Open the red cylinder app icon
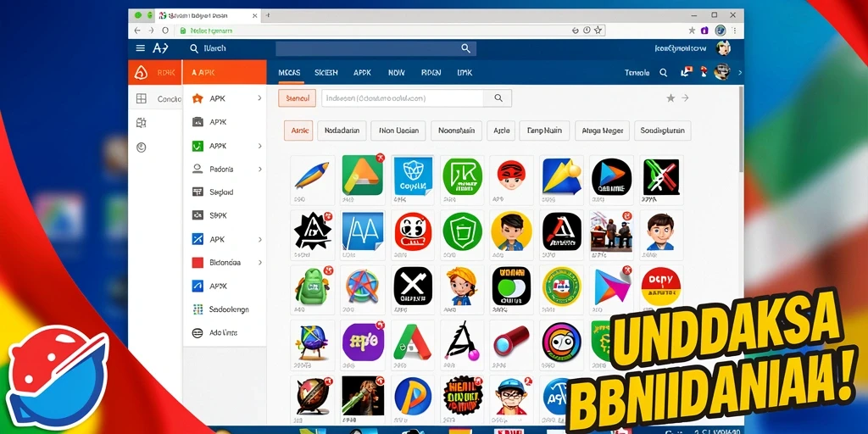Screen dimensions: 868x434 (x=511, y=341)
